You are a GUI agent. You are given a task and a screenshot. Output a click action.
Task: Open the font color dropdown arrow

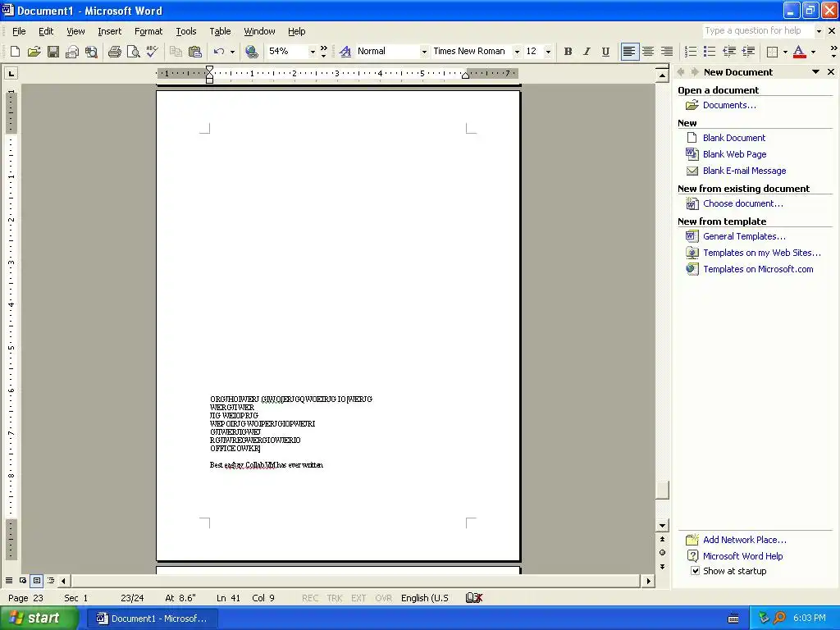813,52
